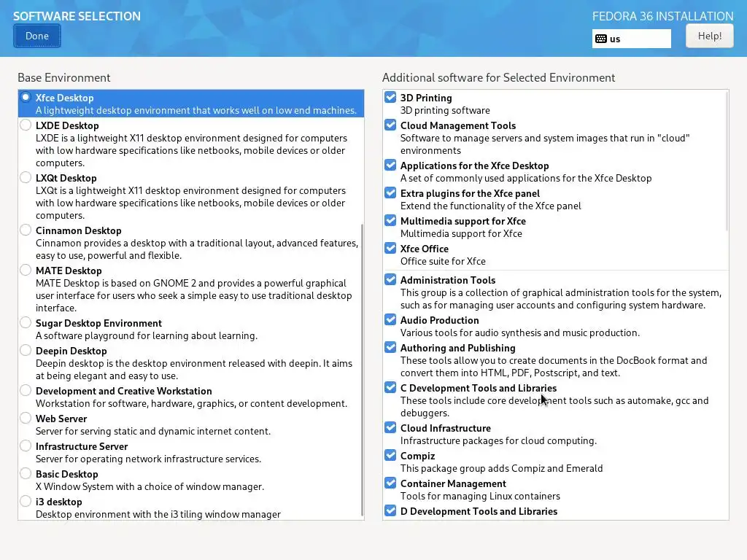Select Xfce Desktop radio button
The width and height of the screenshot is (747, 560).
(26, 97)
